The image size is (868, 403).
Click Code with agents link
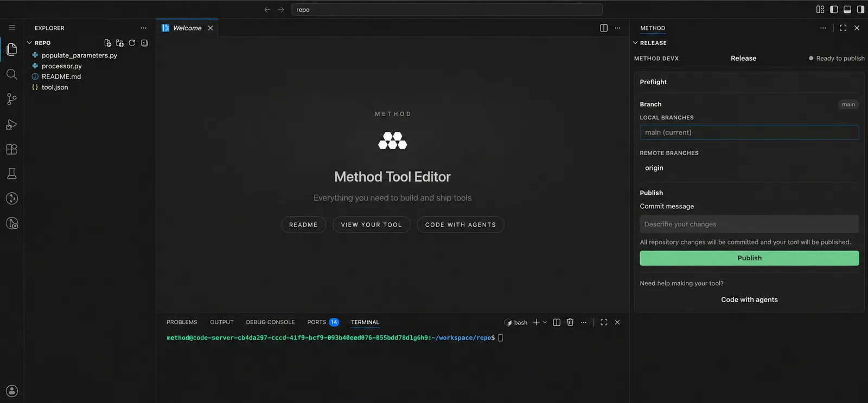tap(749, 299)
